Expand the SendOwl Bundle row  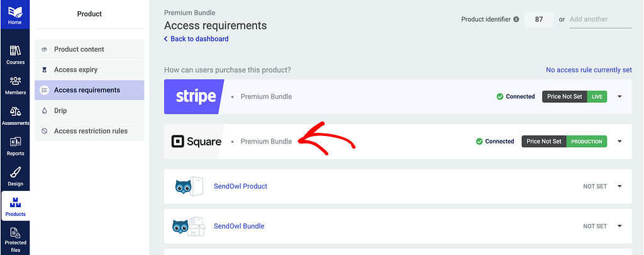coord(619,226)
